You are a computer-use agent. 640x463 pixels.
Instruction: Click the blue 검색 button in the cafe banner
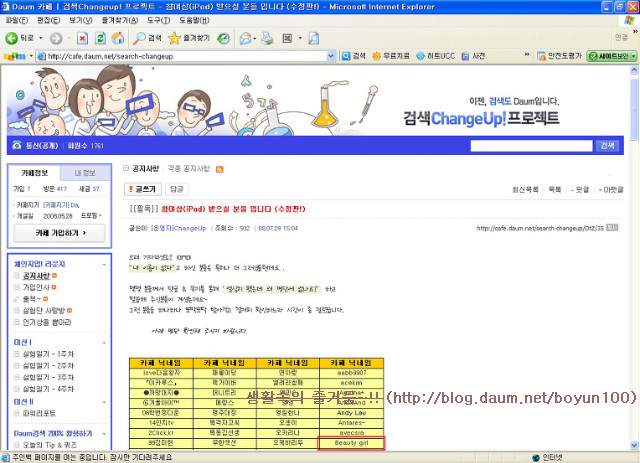(607, 145)
